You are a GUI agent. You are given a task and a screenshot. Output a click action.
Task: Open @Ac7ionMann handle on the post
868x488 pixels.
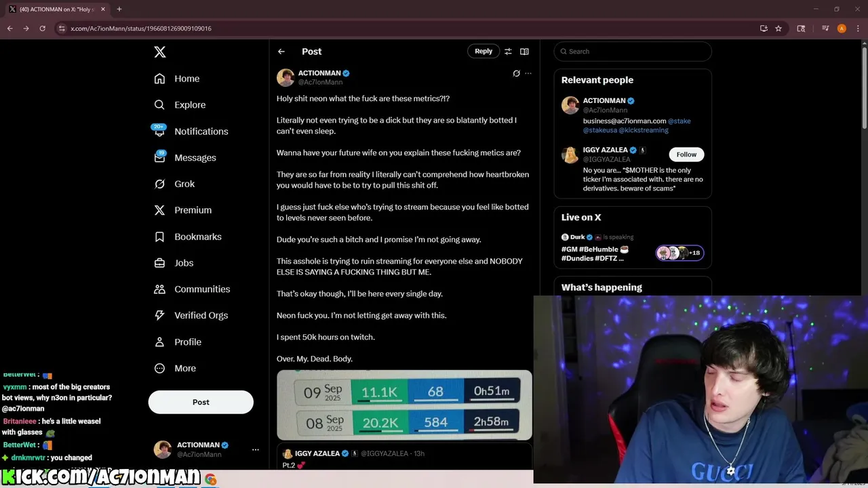(x=320, y=82)
